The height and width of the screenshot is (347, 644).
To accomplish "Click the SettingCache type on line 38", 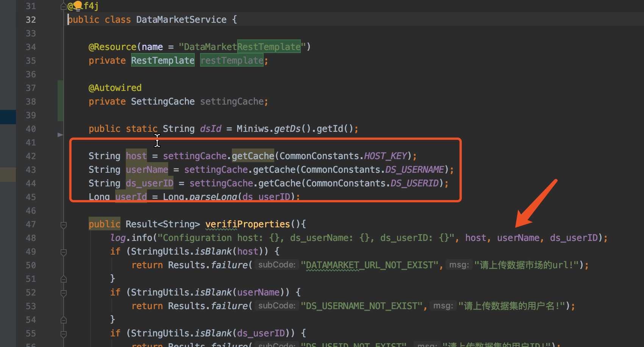I will pyautogui.click(x=163, y=102).
